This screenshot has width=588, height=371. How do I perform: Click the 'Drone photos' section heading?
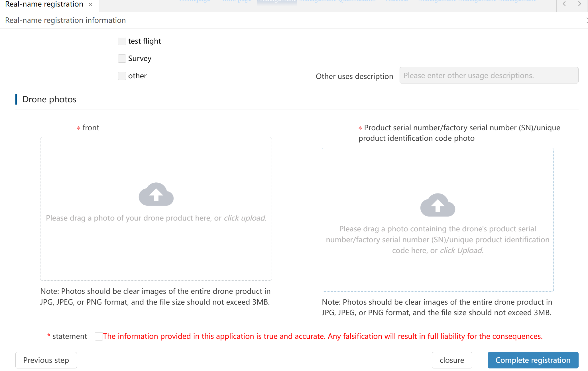(x=49, y=99)
